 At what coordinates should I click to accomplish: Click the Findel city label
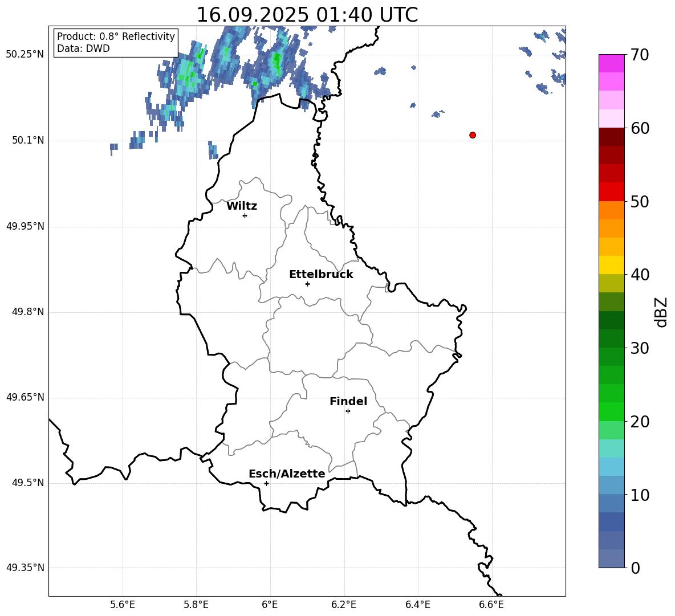(348, 402)
